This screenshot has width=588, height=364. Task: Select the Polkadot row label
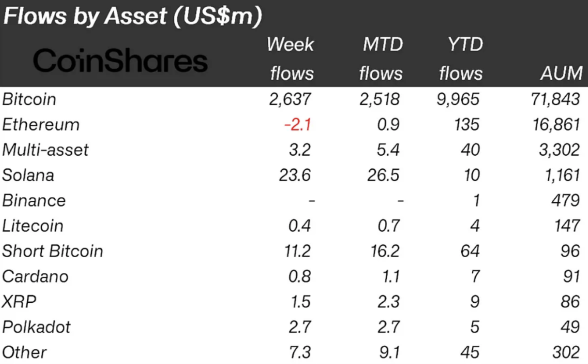[36, 327]
